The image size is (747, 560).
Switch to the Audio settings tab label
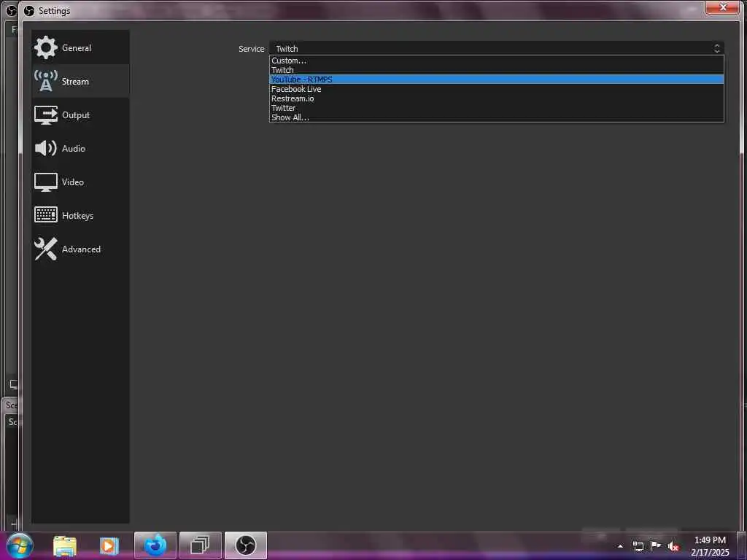(x=74, y=149)
